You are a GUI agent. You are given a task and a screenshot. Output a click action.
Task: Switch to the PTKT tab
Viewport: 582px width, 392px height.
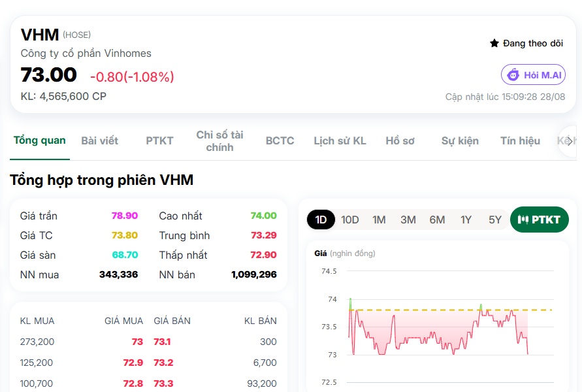pos(159,141)
